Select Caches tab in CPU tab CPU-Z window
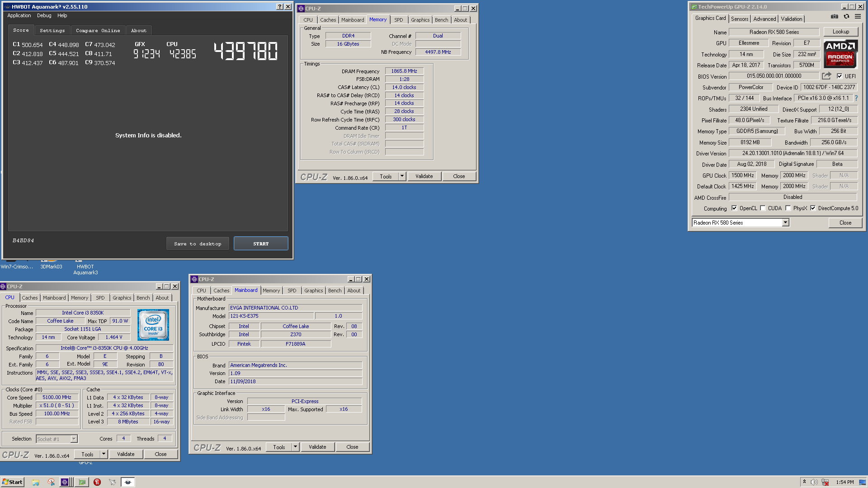This screenshot has width=868, height=488. pyautogui.click(x=30, y=298)
